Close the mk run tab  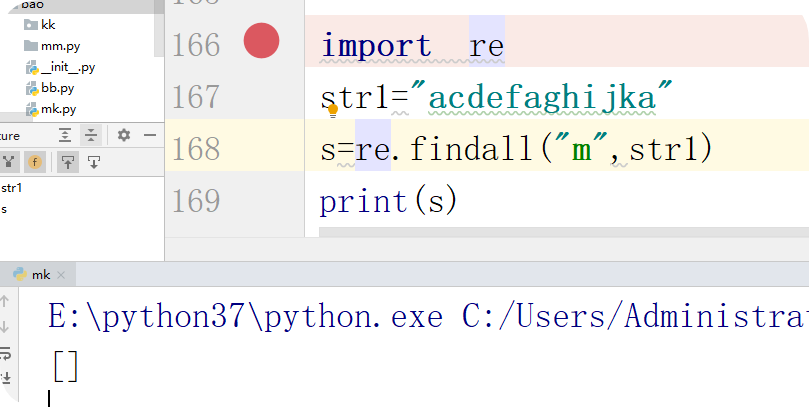(62, 275)
